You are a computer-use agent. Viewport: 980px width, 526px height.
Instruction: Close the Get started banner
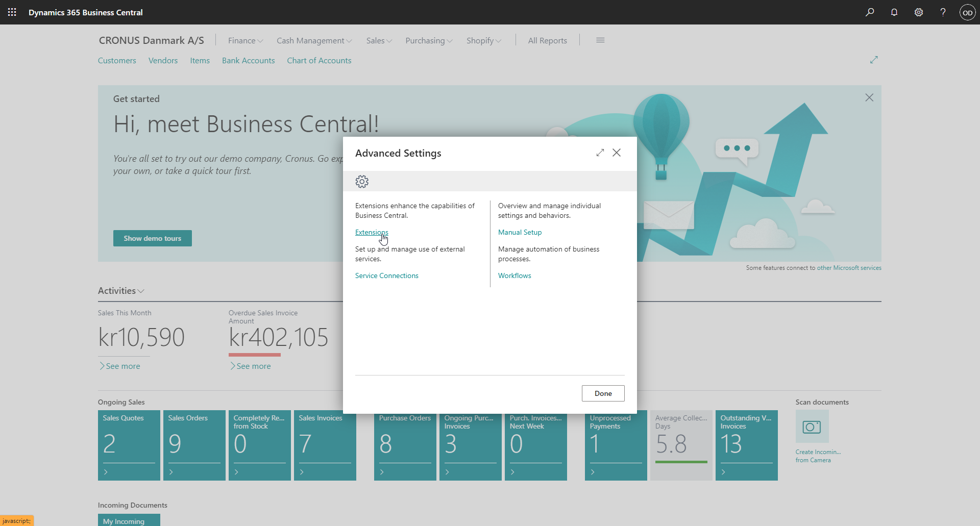pyautogui.click(x=869, y=97)
